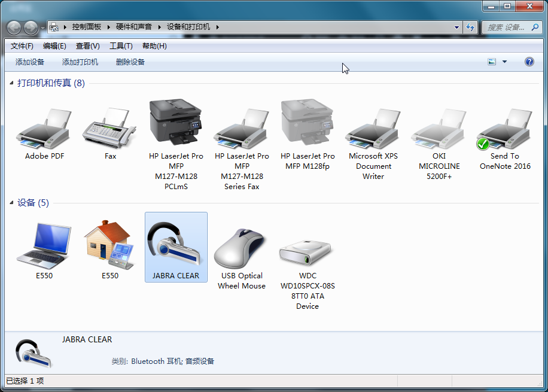This screenshot has height=392, width=548.
Task: Select the E550 house media device icon
Action: (109, 245)
